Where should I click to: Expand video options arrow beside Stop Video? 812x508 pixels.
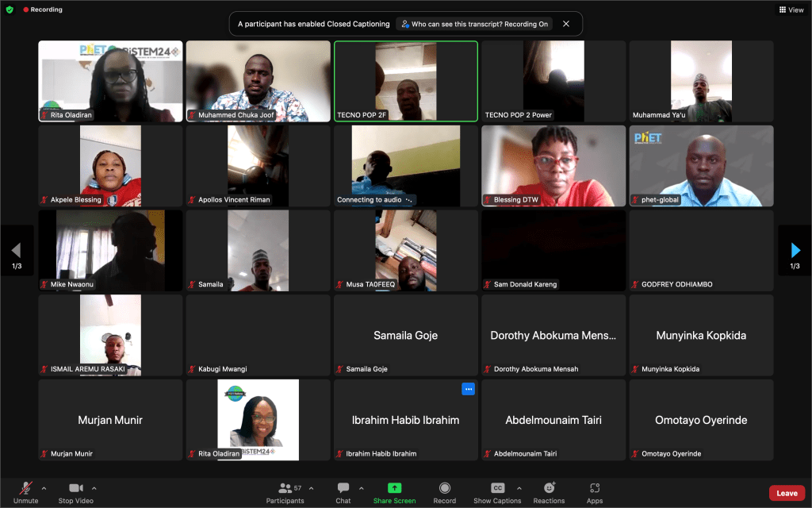click(94, 488)
